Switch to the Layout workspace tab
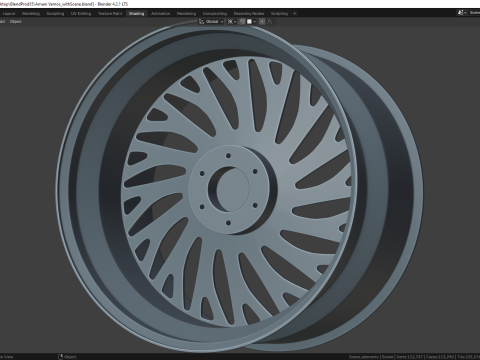Screen dimensions: 480x360 [9, 14]
